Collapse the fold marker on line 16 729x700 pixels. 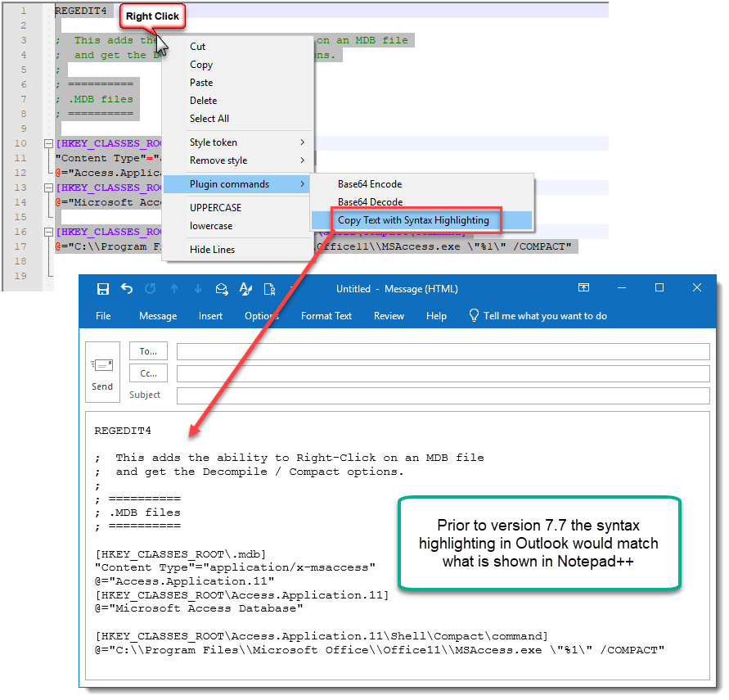pyautogui.click(x=48, y=232)
